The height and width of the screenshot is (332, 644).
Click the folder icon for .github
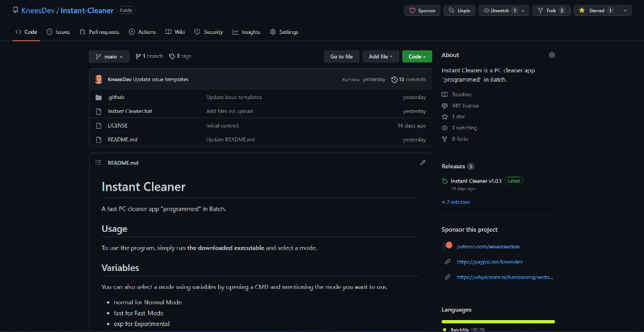(x=98, y=98)
